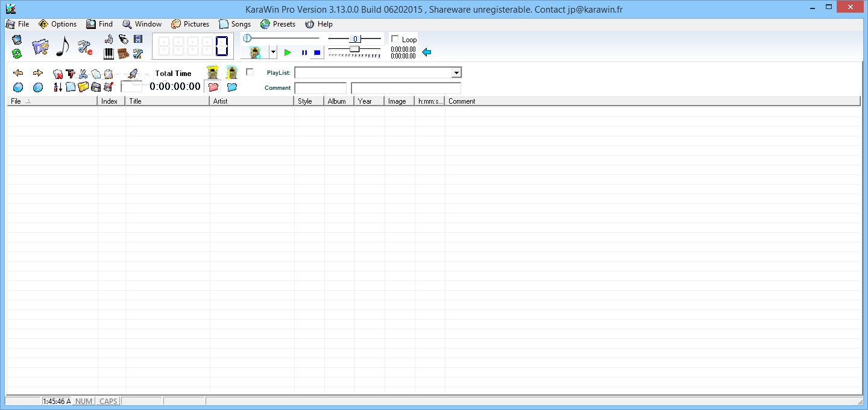The image size is (868, 410).
Task: Click the checklist icon with red check mark
Action: pyautogui.click(x=108, y=87)
